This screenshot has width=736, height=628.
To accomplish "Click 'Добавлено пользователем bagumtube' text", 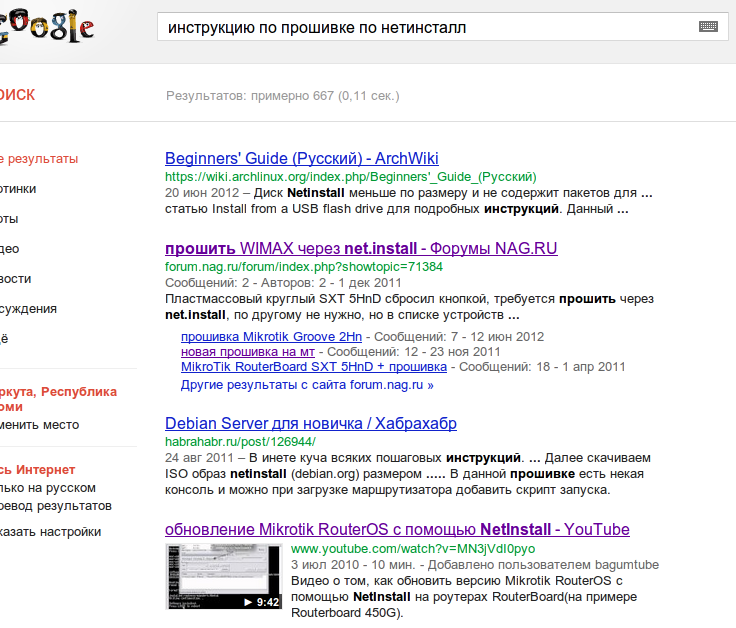I will point(544,565).
